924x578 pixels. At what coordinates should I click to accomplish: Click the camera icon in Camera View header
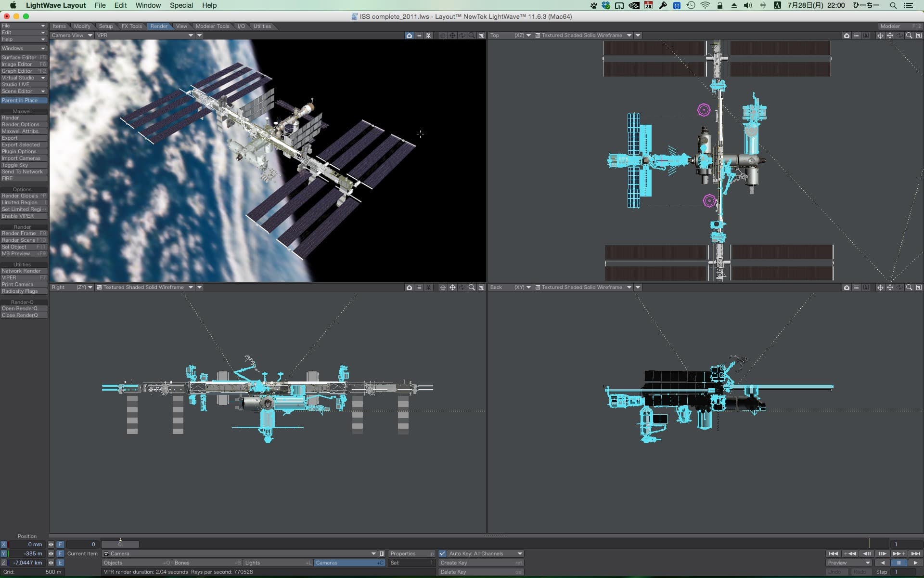tap(409, 35)
